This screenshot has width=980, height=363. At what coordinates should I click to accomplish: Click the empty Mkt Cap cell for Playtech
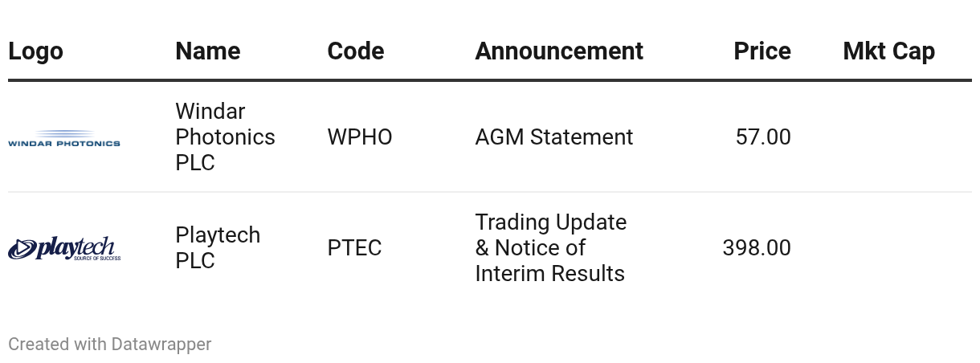(888, 247)
